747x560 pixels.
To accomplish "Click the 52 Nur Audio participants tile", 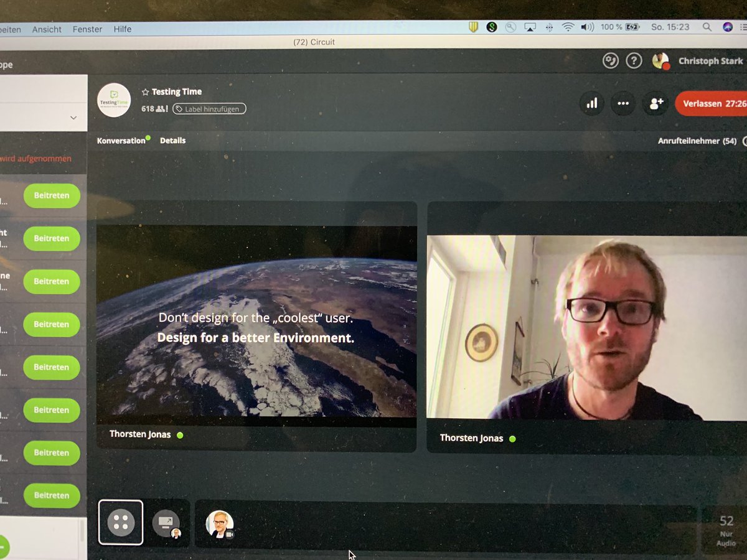I will 725,530.
